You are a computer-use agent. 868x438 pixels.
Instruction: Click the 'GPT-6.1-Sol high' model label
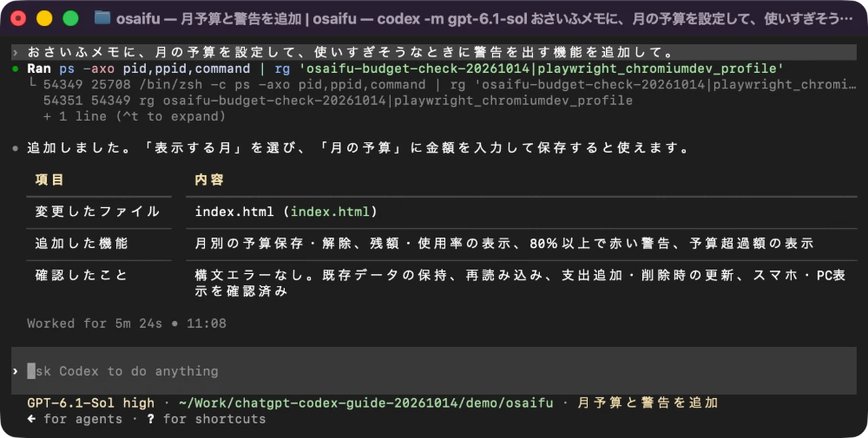(91, 402)
